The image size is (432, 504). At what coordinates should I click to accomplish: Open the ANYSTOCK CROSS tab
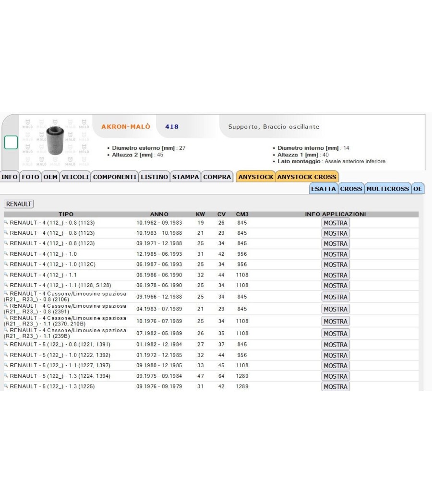click(307, 177)
